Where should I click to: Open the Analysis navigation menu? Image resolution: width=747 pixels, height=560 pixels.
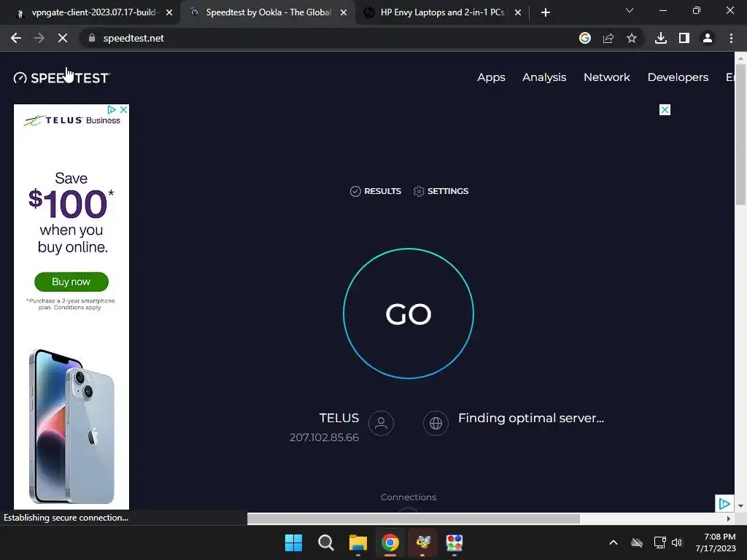(x=544, y=77)
